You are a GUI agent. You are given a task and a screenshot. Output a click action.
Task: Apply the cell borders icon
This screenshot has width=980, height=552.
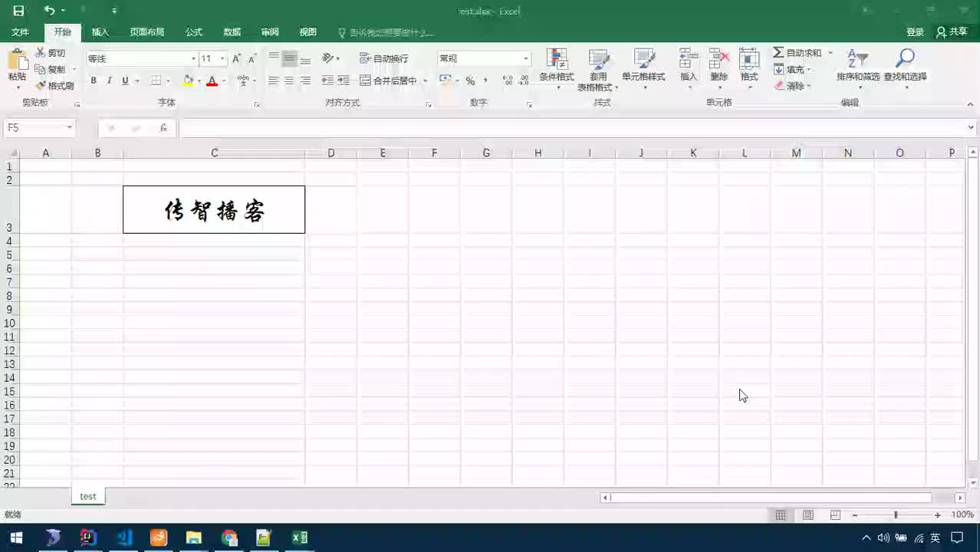click(156, 80)
